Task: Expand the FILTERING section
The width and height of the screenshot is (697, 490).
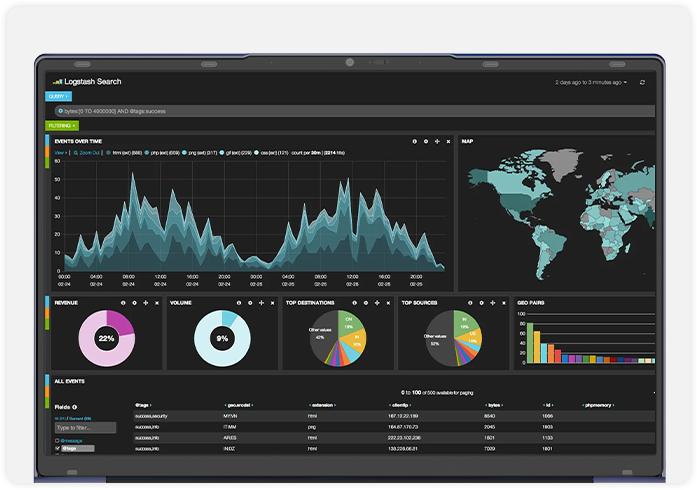Action: [62, 126]
